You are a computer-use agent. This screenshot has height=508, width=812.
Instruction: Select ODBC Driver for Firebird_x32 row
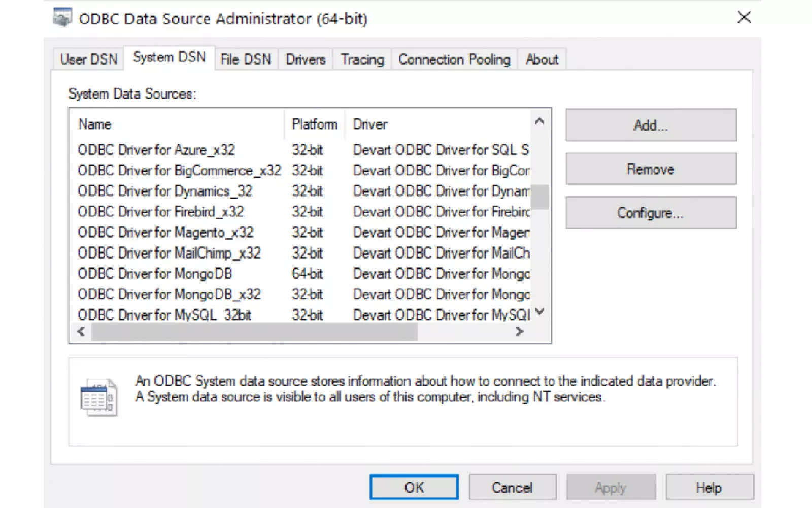160,212
